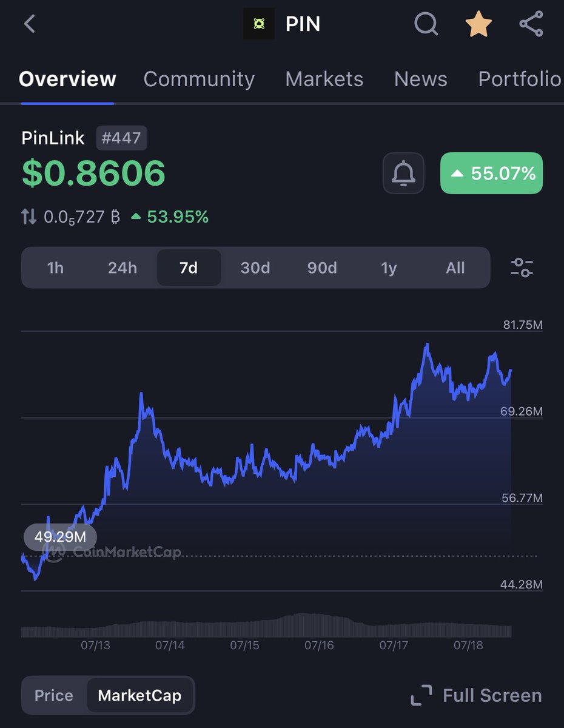The image size is (564, 728).
Task: Switch chart to Price
Action: point(54,695)
